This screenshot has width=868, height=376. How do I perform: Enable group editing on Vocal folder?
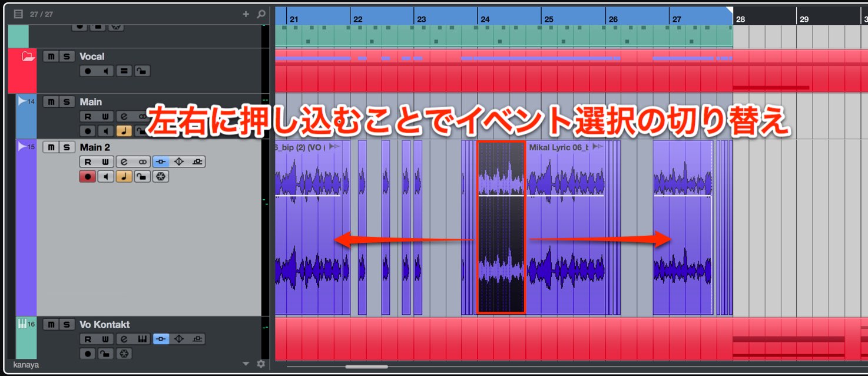[x=124, y=71]
